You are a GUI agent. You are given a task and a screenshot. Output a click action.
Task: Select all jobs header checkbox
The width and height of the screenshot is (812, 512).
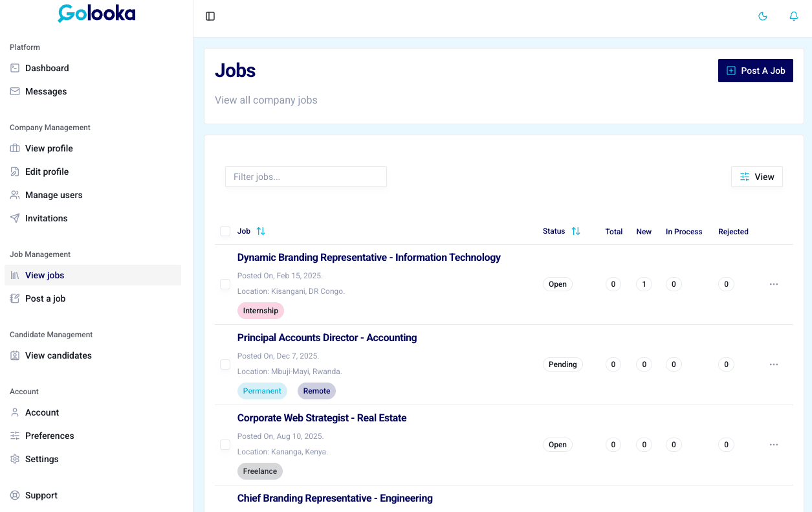coord(225,231)
